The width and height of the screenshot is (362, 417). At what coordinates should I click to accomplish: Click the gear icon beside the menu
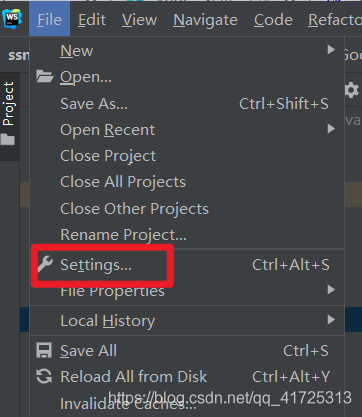tap(352, 90)
